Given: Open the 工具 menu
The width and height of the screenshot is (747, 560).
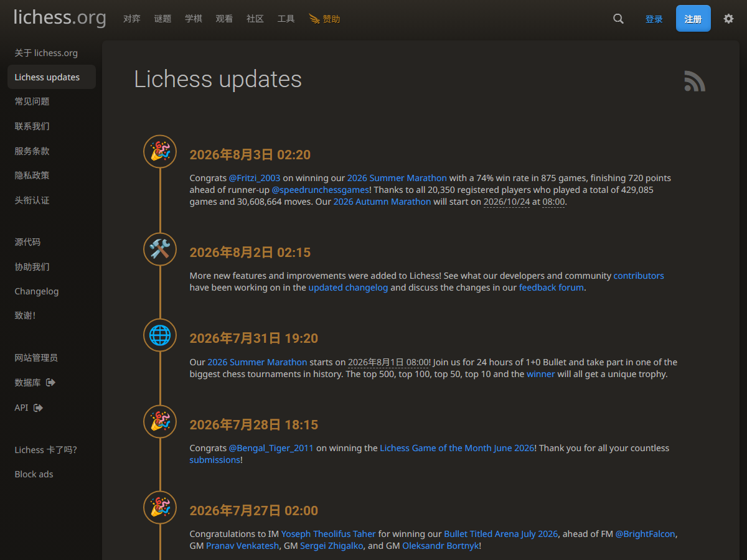Looking at the screenshot, I should (x=286, y=19).
